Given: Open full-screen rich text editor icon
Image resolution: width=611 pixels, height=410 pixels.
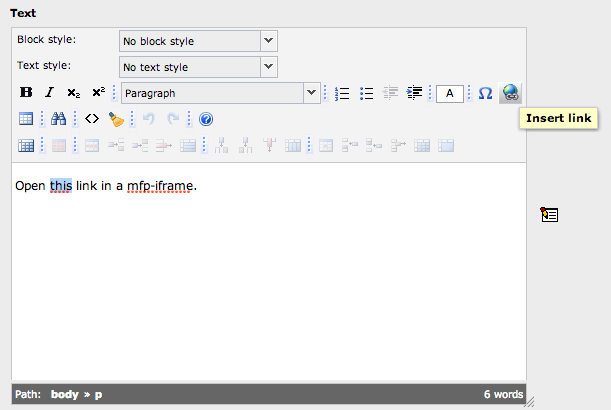Looking at the screenshot, I should (549, 215).
